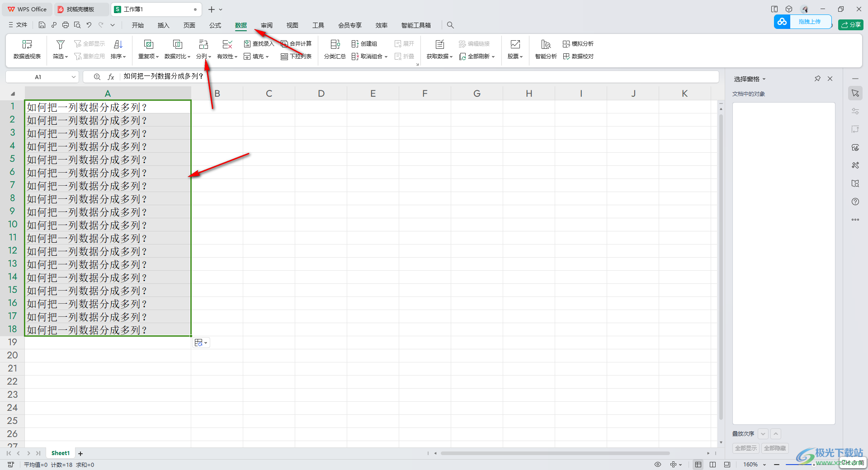Open Get Data (获取数据)
This screenshot has width=868, height=470.
point(439,49)
